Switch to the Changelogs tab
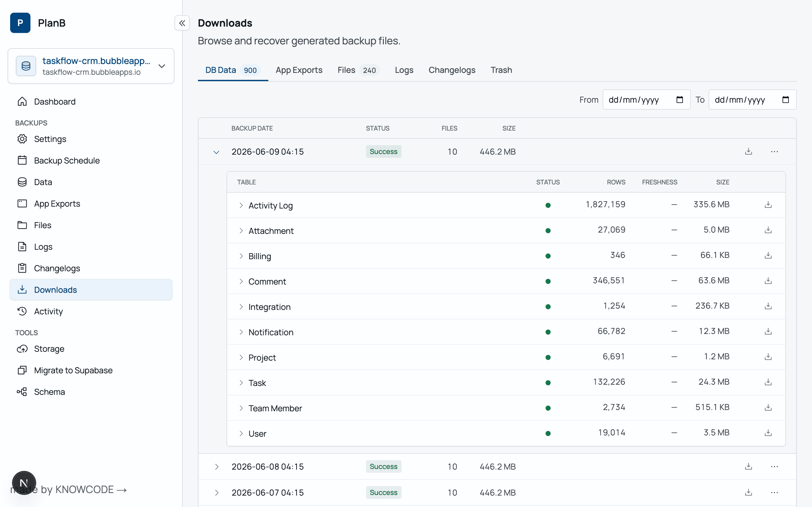 coord(452,70)
